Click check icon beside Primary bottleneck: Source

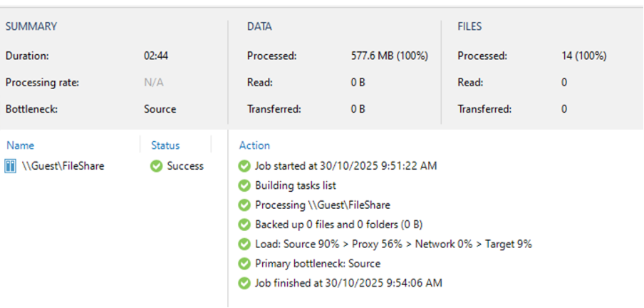tap(245, 264)
